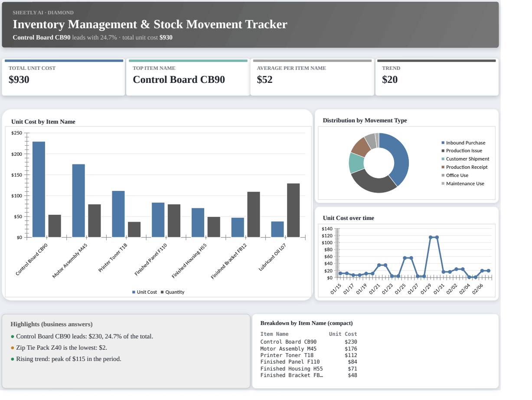
Task: Click the Highlights (business answers) heading
Action: coord(52,325)
